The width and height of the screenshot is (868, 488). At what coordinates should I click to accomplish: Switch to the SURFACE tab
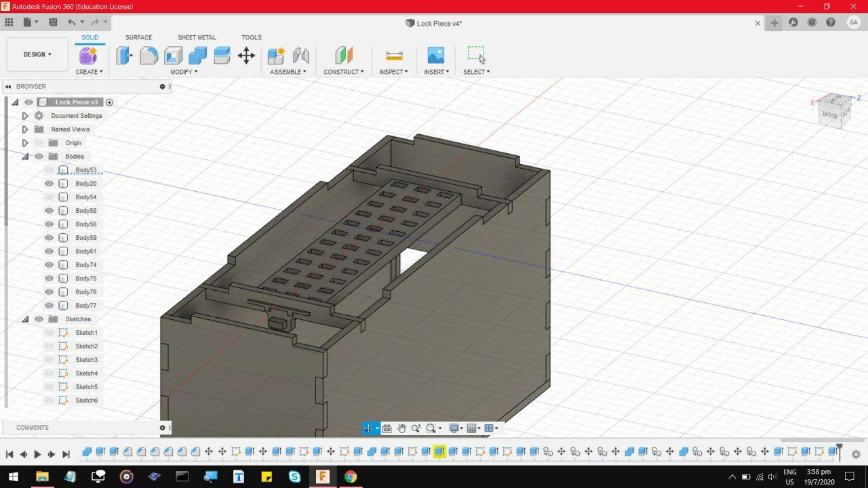(x=138, y=37)
